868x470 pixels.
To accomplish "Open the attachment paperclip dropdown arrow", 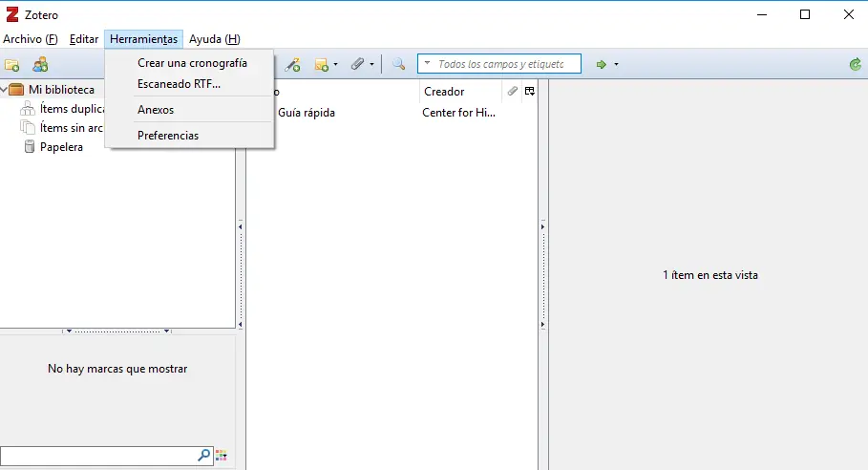I will click(x=371, y=65).
